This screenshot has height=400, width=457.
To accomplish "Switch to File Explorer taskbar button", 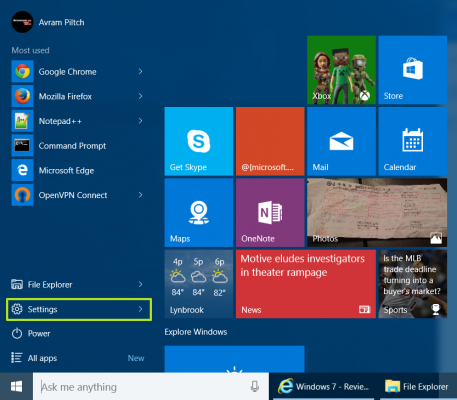I will click(x=417, y=387).
